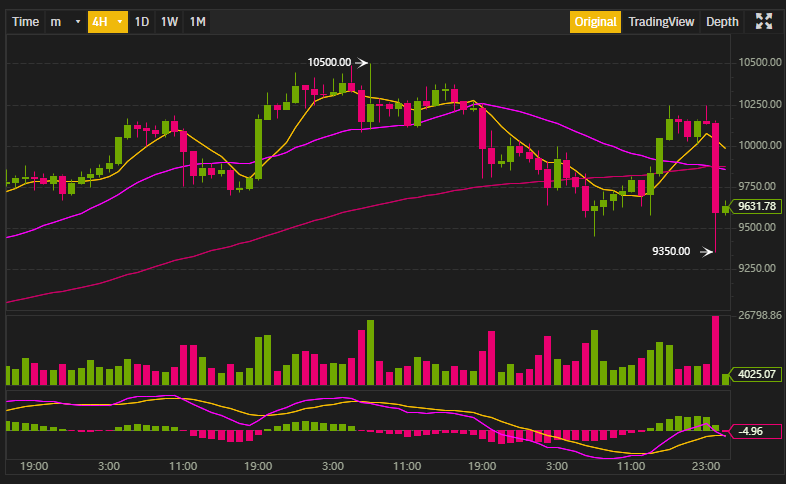
Task: Switch to the 1D interval
Action: click(x=142, y=21)
